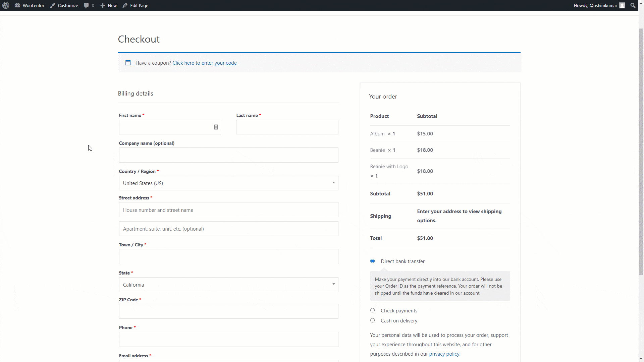Open State dropdown selector
This screenshot has height=362, width=644.
coord(228,285)
